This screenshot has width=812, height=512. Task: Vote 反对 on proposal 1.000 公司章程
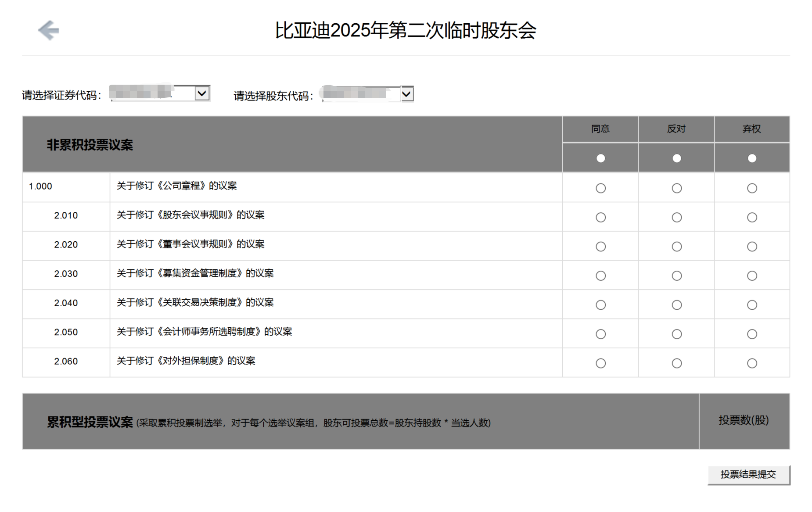677,188
